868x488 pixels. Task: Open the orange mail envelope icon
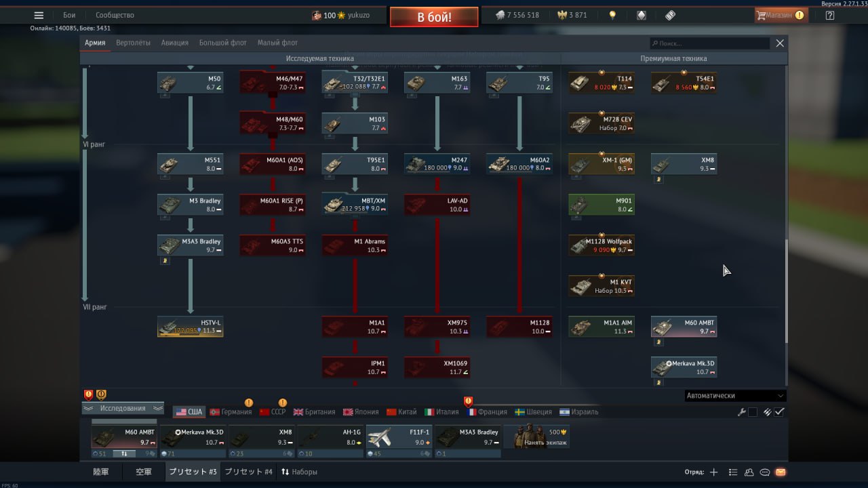[x=781, y=472]
